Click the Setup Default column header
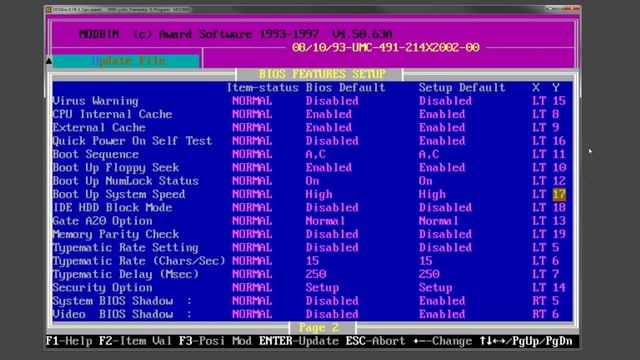This screenshot has height=360, width=640. click(x=462, y=88)
